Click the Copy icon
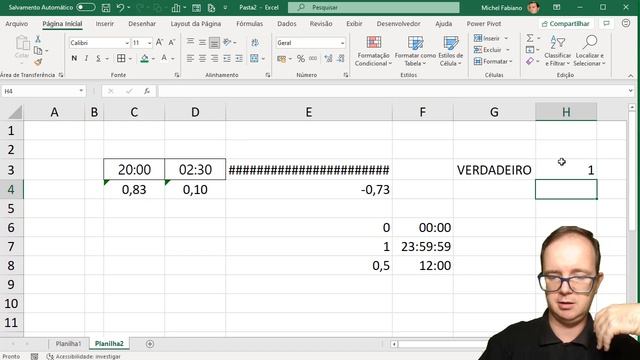Screen dimensions: 640x360 click(38, 51)
